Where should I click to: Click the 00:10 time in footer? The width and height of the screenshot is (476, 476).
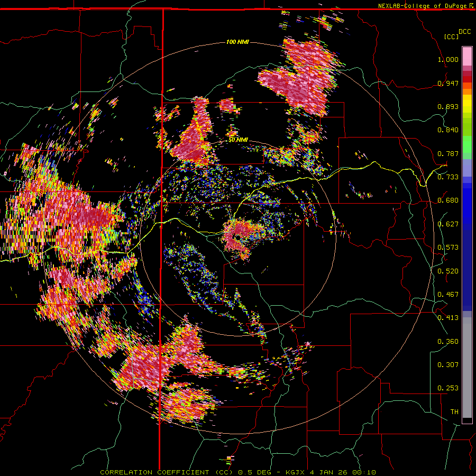[x=364, y=472]
